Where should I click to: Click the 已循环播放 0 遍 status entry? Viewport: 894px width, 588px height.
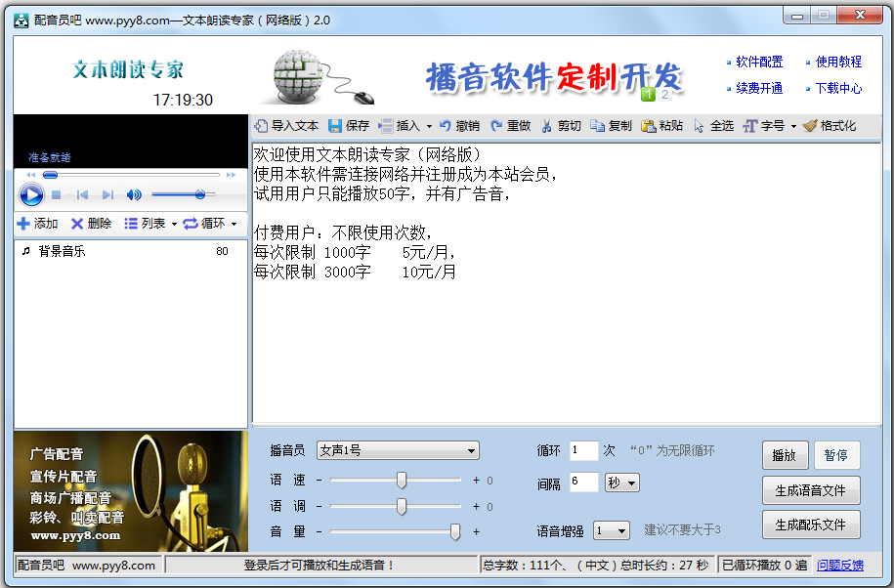coord(765,566)
